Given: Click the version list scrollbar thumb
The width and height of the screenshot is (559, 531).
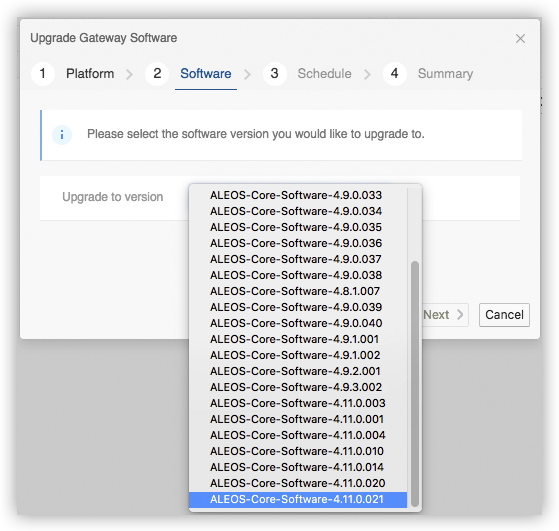Looking at the screenshot, I should [x=415, y=384].
